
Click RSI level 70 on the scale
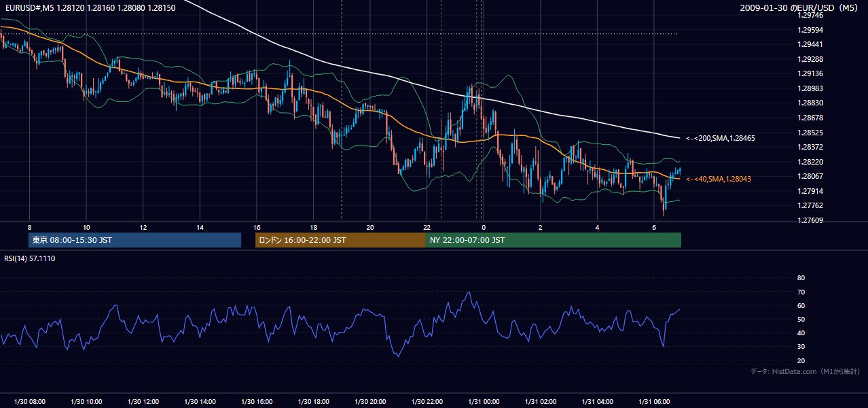pyautogui.click(x=801, y=292)
